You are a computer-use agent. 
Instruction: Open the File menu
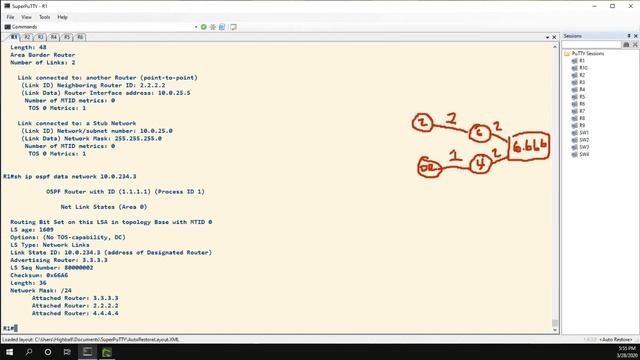[x=10, y=17]
